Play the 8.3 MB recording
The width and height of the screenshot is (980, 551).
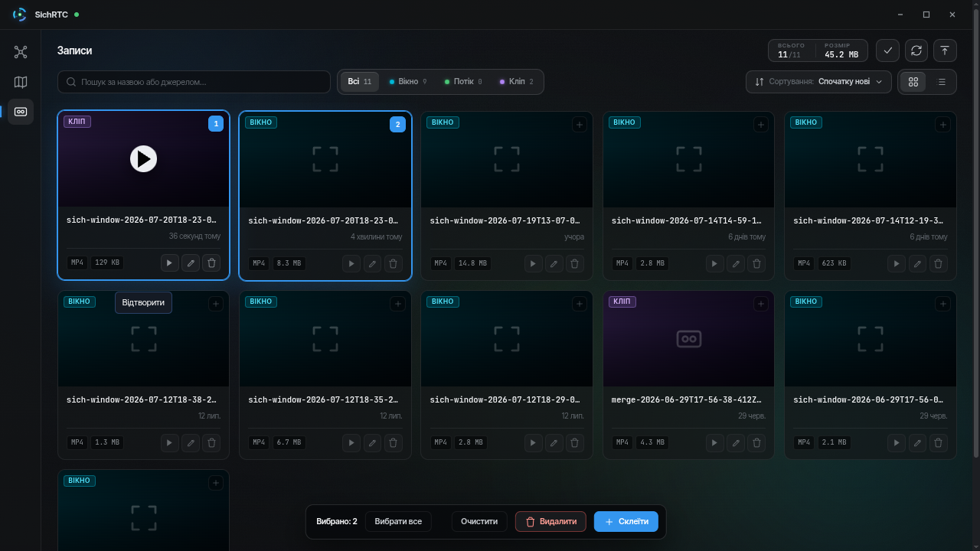351,263
